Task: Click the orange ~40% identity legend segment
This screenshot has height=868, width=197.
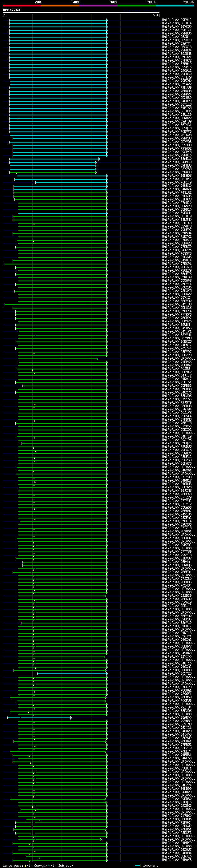Action: click(x=60, y=6)
